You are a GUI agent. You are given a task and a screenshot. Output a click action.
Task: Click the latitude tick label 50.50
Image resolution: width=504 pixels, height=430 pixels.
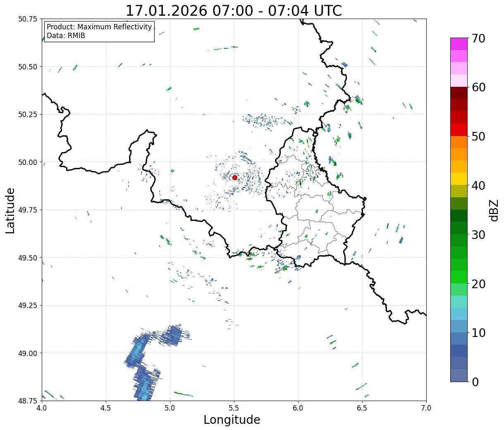28,67
